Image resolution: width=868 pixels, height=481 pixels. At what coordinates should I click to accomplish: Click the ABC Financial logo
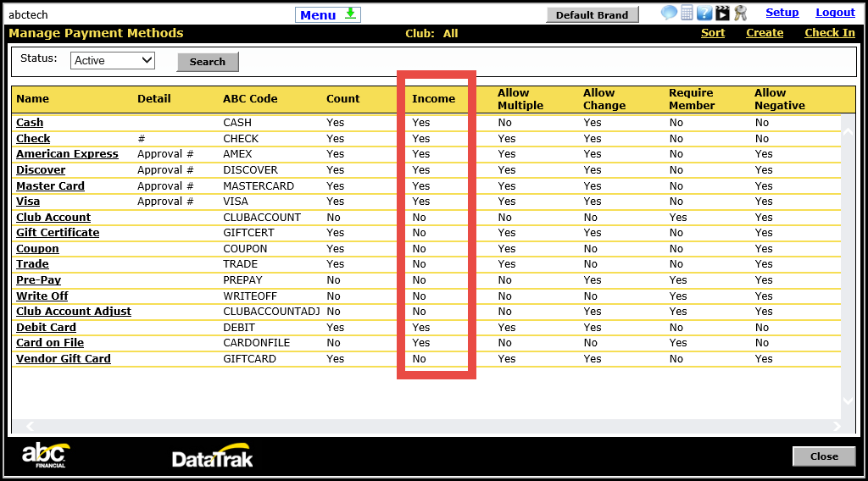[46, 455]
